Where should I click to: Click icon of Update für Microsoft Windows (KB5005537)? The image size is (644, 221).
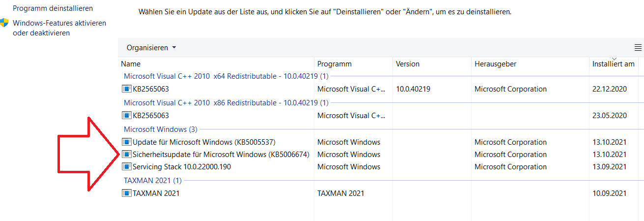click(x=127, y=142)
